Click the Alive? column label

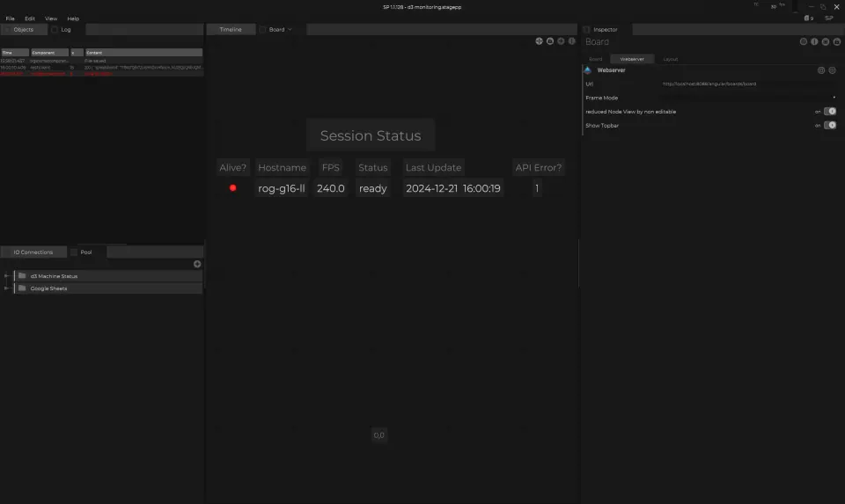tap(232, 167)
